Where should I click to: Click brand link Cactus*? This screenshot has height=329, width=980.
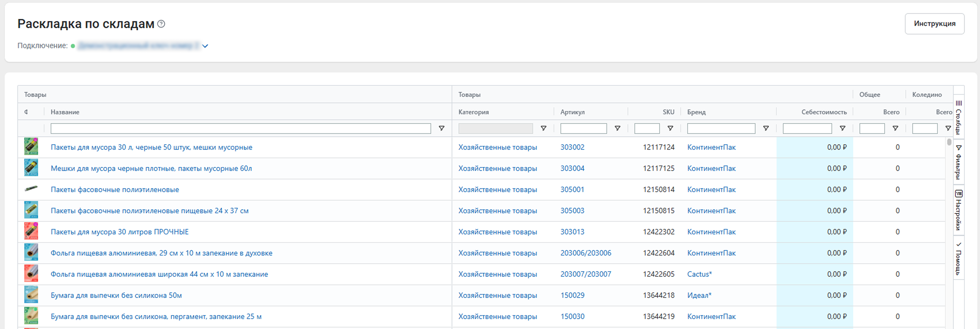[699, 274]
